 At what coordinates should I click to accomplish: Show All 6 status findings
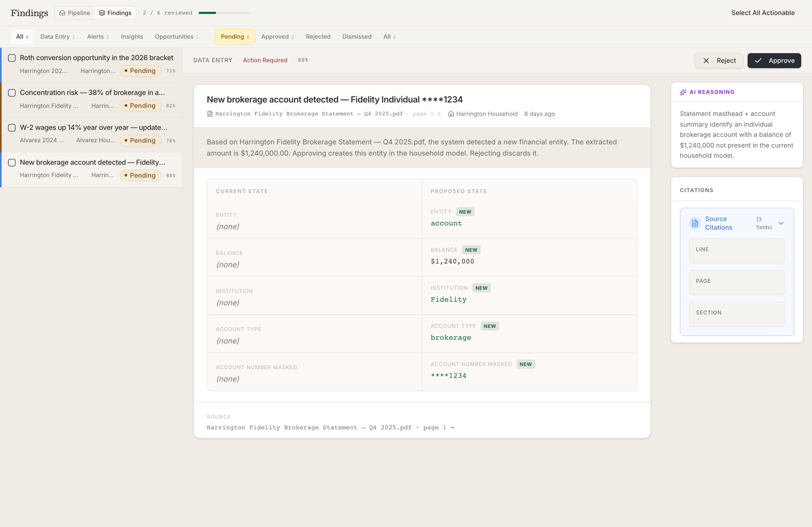click(x=389, y=37)
